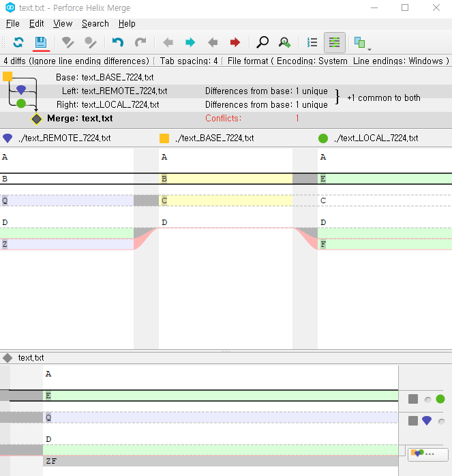Click the Helix Merge app icon in title bar

[10, 8]
